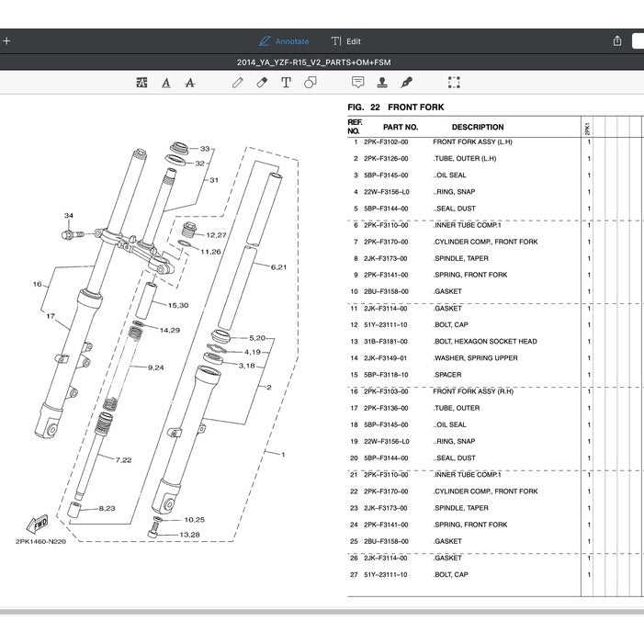Screen dimensions: 644x644
Task: Choose the underline text tool
Action: click(166, 83)
